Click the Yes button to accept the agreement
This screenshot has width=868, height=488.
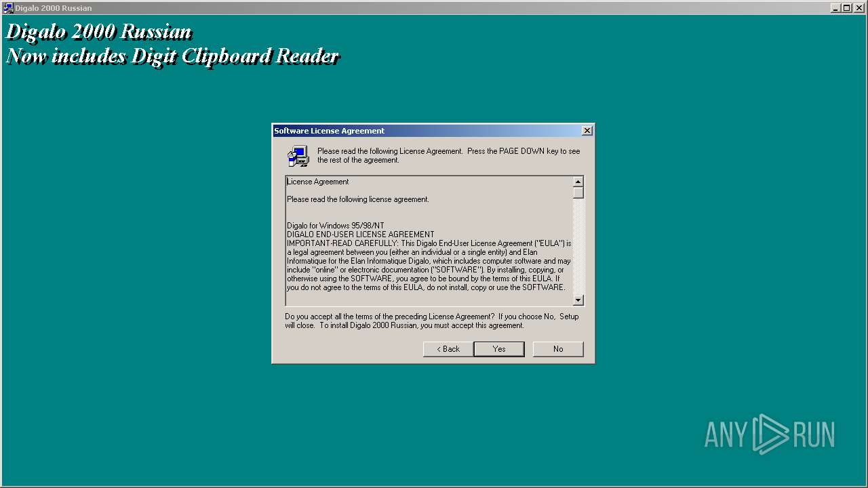click(x=499, y=349)
